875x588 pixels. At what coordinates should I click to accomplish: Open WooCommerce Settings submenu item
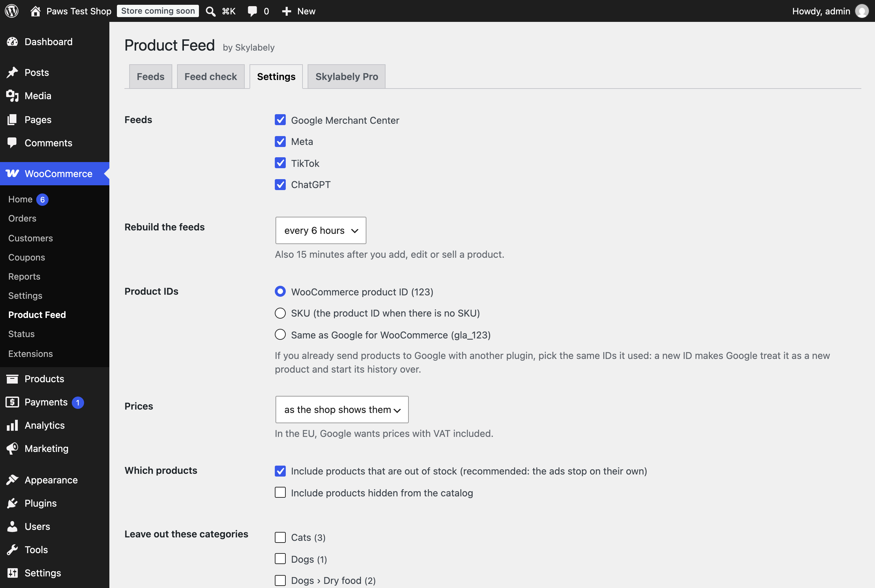[25, 295]
